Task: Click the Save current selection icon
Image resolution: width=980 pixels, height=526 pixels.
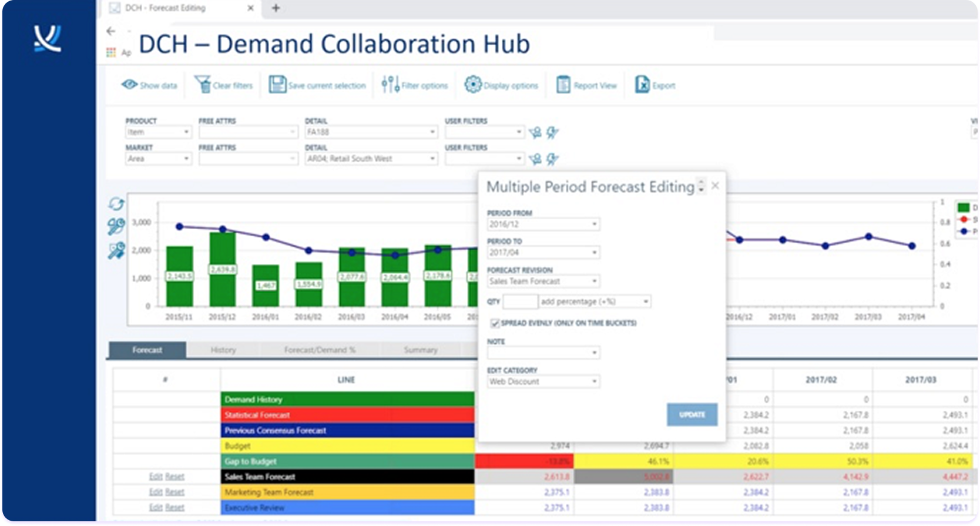Action: [x=277, y=85]
